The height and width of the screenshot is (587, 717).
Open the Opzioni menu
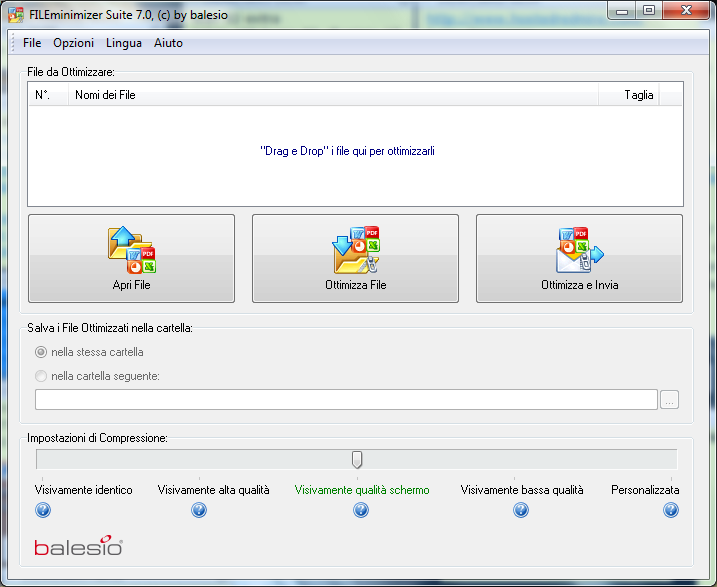(x=73, y=43)
